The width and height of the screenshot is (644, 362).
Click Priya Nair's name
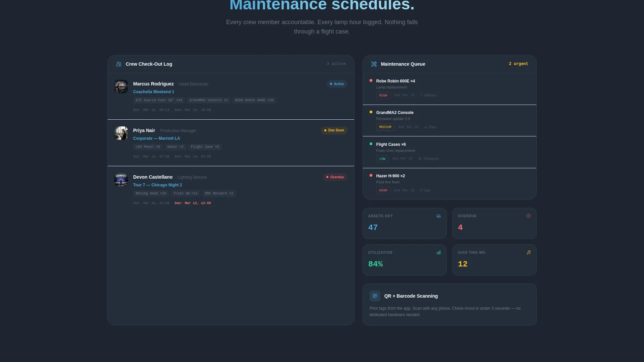click(x=144, y=130)
